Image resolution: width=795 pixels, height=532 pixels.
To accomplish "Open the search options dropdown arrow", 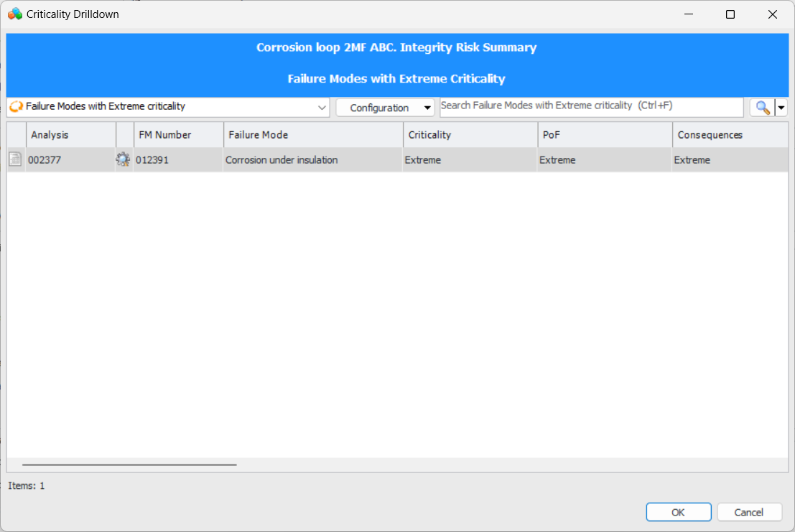I will (781, 108).
